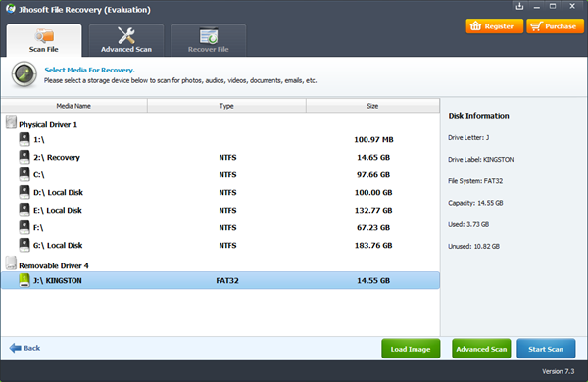
Task: Switch to the Scan File tab
Action: pyautogui.click(x=44, y=40)
